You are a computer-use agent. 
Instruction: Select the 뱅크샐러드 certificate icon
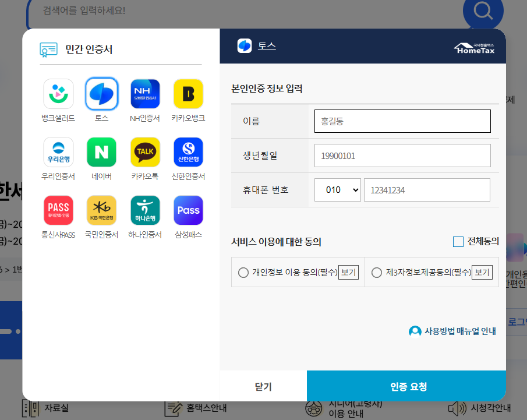58,94
